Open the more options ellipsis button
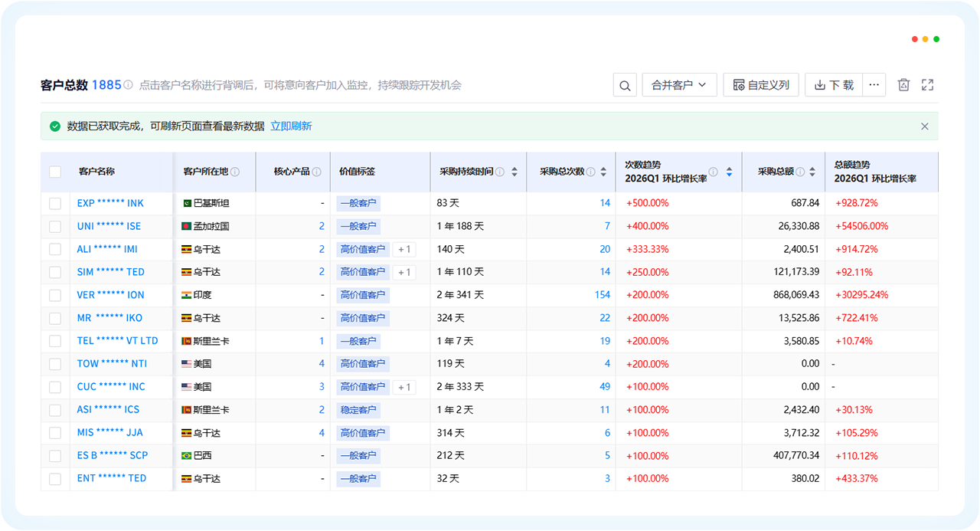Image resolution: width=980 pixels, height=531 pixels. point(874,85)
